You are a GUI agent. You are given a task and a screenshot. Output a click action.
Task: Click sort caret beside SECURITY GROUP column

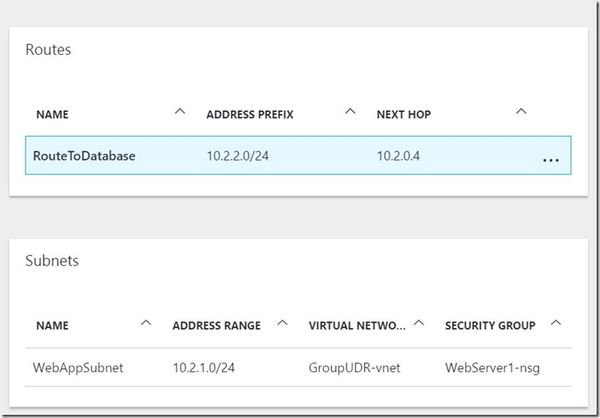[556, 322]
